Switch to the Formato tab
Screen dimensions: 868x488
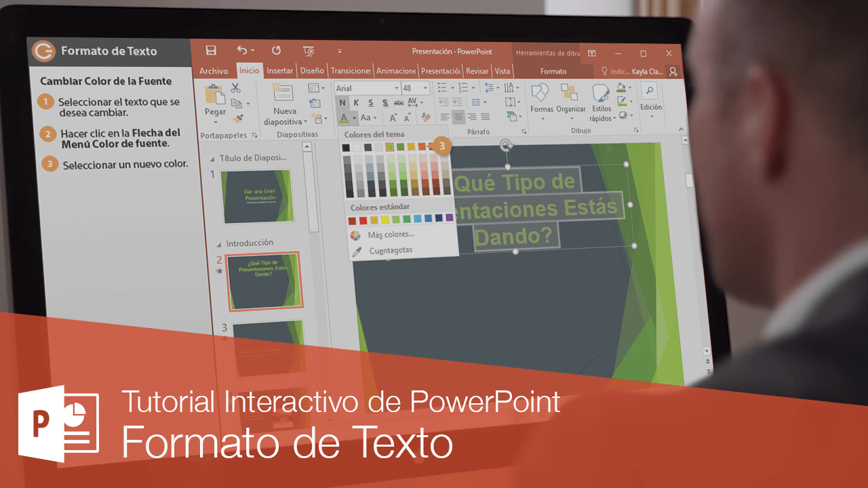coord(553,71)
